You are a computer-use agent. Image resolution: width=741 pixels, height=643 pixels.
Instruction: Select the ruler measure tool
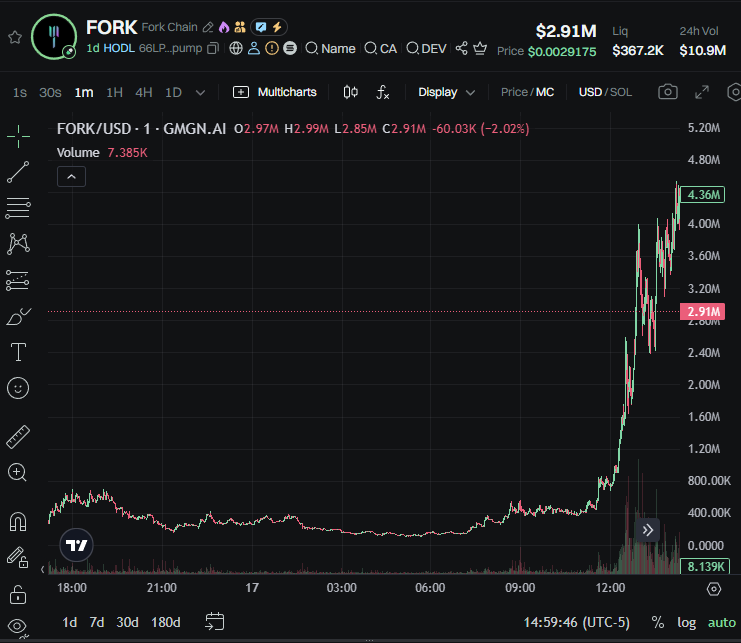point(18,437)
